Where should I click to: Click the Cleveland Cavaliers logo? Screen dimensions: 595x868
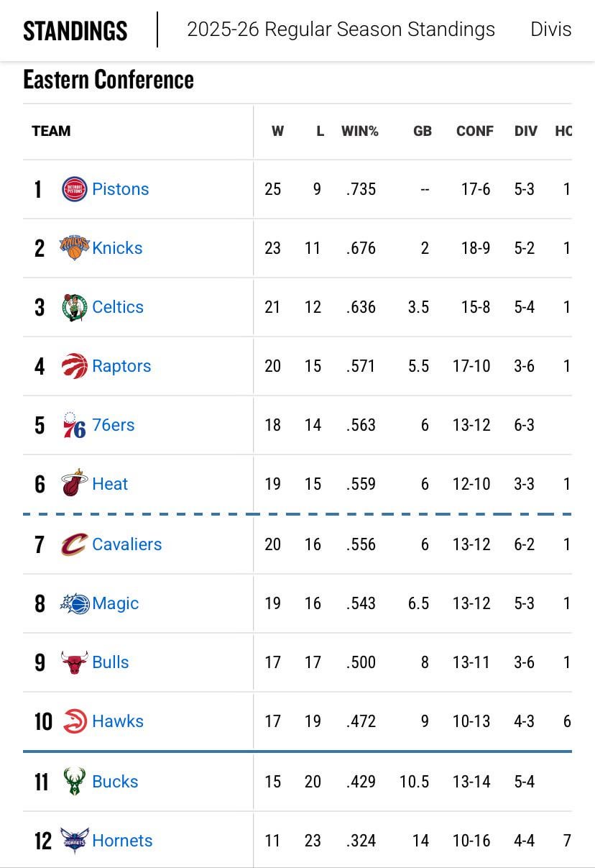pyautogui.click(x=74, y=544)
